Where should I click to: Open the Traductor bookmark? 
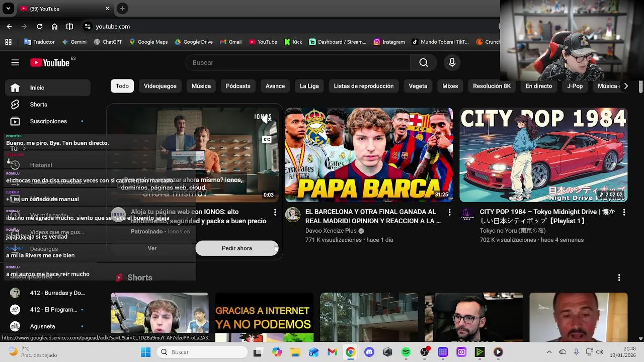[x=39, y=42]
